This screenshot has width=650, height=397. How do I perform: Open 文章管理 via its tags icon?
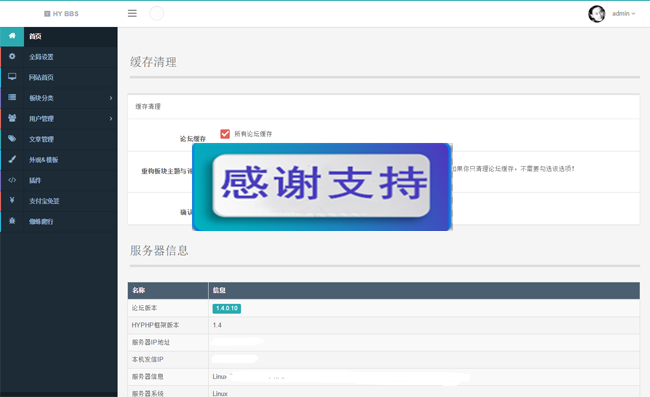[x=12, y=138]
